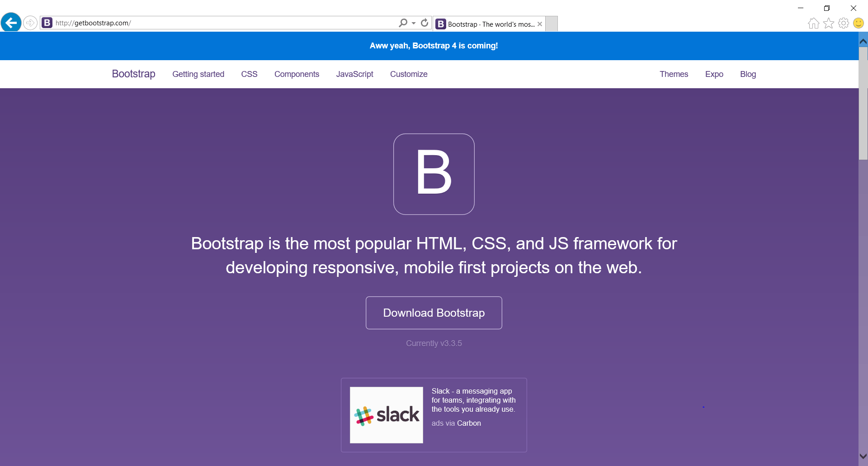This screenshot has width=868, height=466.
Task: Open the Getting started page
Action: click(198, 74)
